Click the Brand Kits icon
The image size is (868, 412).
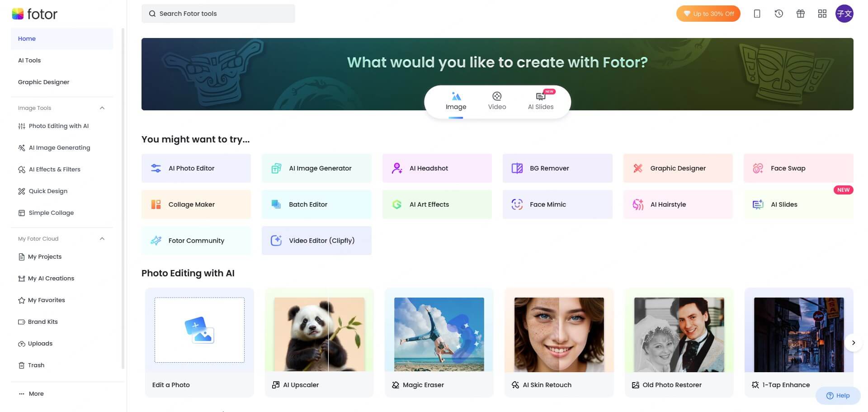[21, 322]
